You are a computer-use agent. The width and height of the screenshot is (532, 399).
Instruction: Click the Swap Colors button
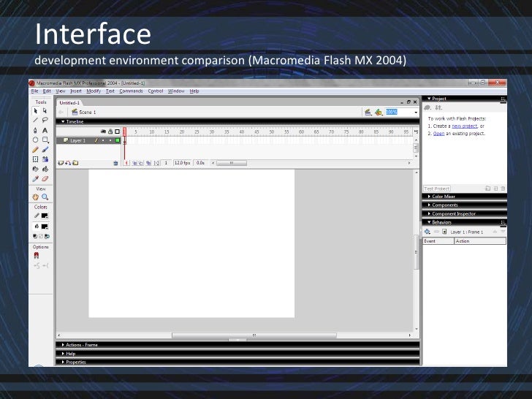47,236
